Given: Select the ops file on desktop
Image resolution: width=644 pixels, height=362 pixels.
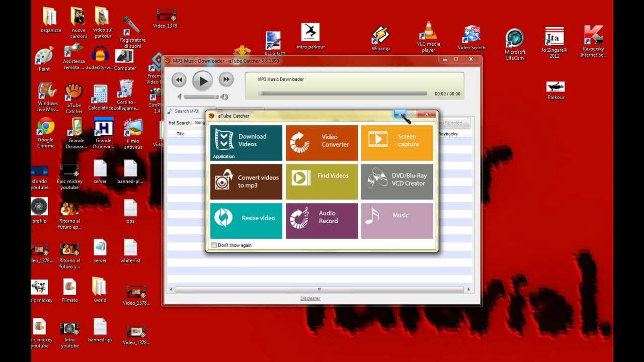Looking at the screenshot, I should (x=130, y=211).
